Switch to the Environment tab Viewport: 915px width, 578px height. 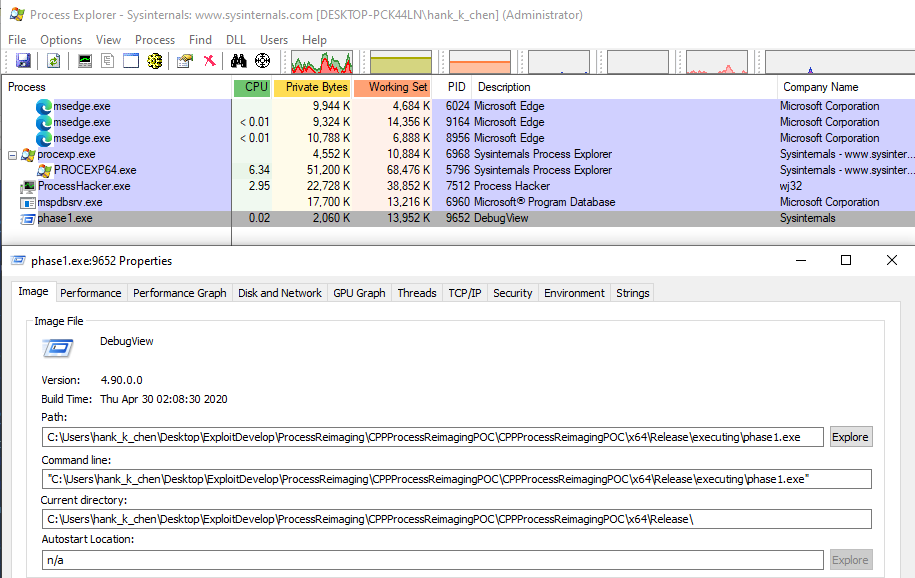(x=574, y=293)
